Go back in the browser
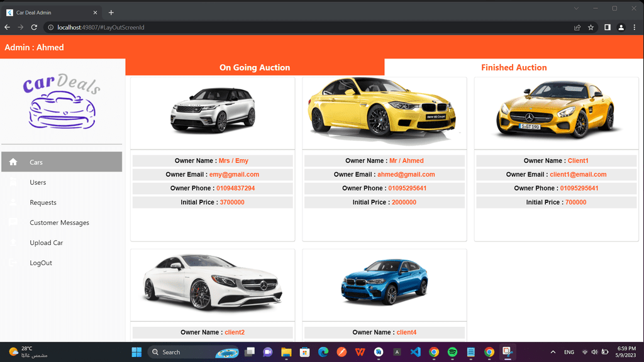644x362 pixels. [8, 27]
